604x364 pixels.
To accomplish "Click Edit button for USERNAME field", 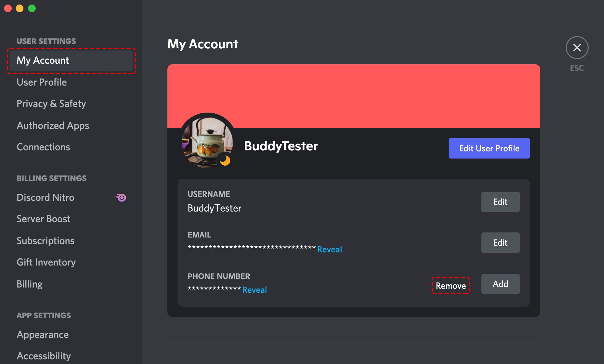I will tap(500, 201).
